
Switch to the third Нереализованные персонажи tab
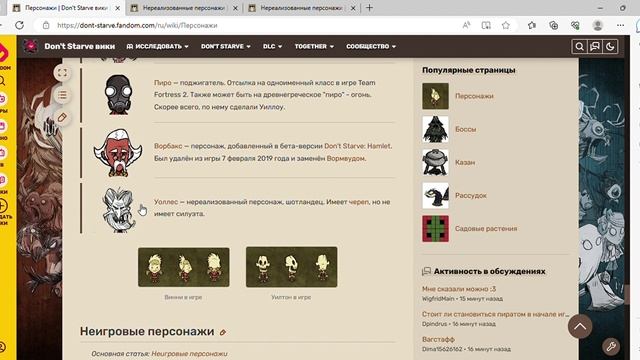point(301,8)
